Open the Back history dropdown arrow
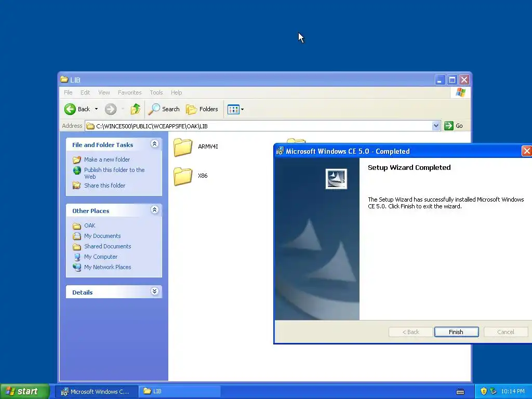The image size is (532, 399). 96,109
